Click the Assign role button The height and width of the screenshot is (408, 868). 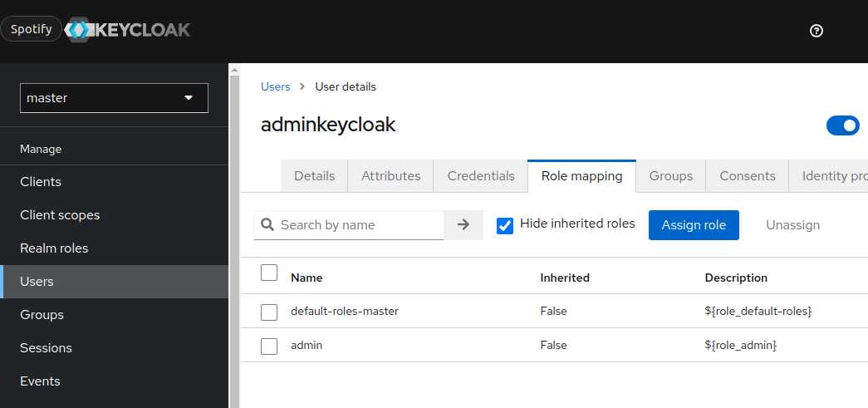pos(694,225)
